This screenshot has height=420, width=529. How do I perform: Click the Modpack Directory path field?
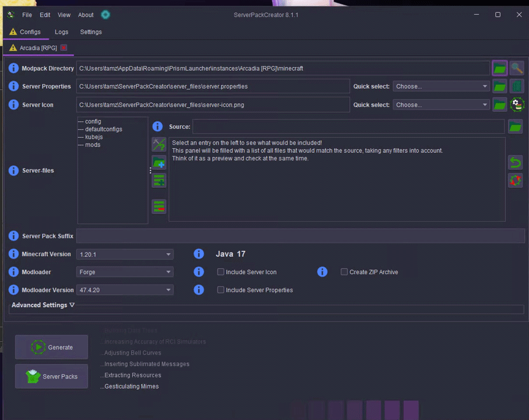click(283, 68)
